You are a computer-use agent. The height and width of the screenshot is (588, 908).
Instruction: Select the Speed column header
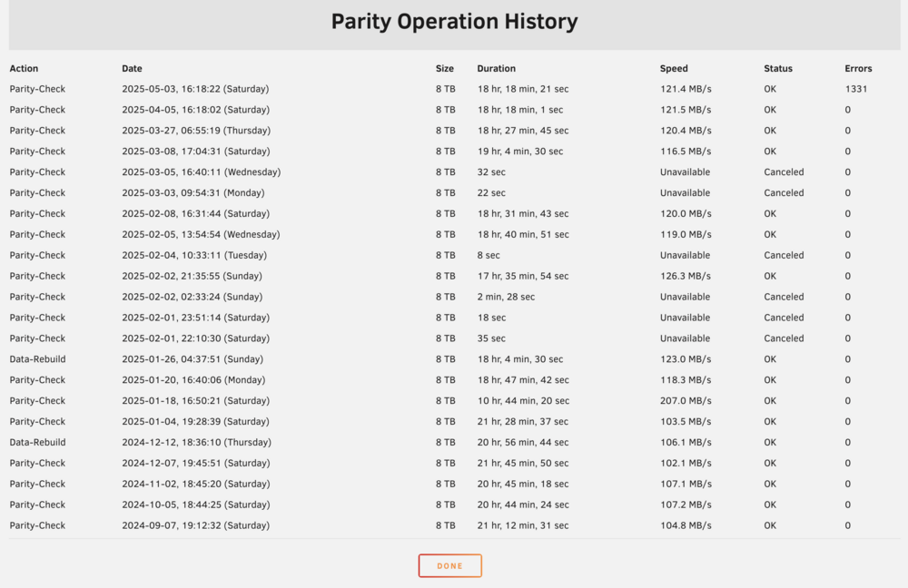674,68
